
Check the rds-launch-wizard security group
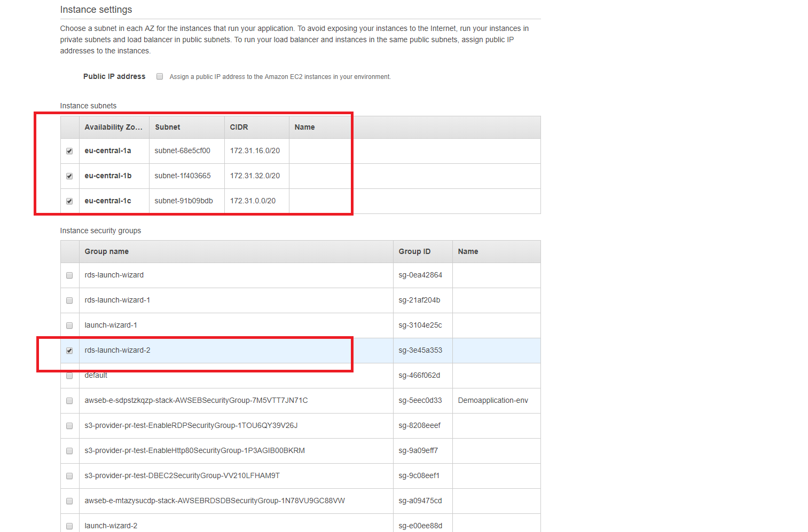[x=69, y=275]
